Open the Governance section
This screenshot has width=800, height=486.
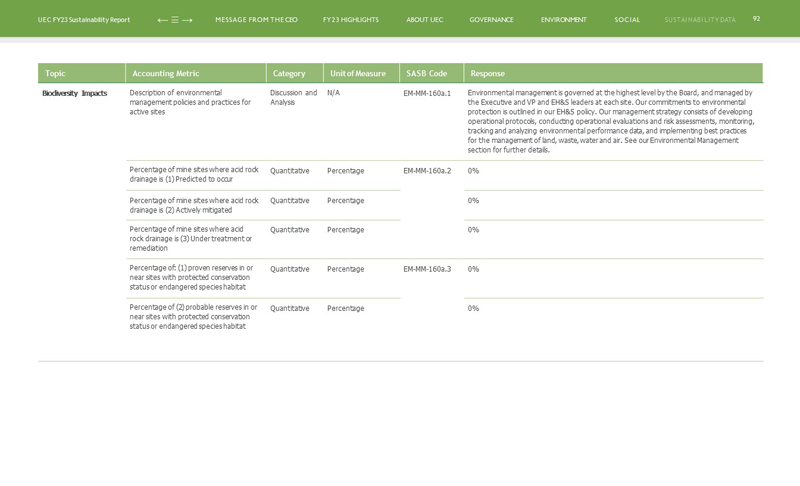click(491, 20)
